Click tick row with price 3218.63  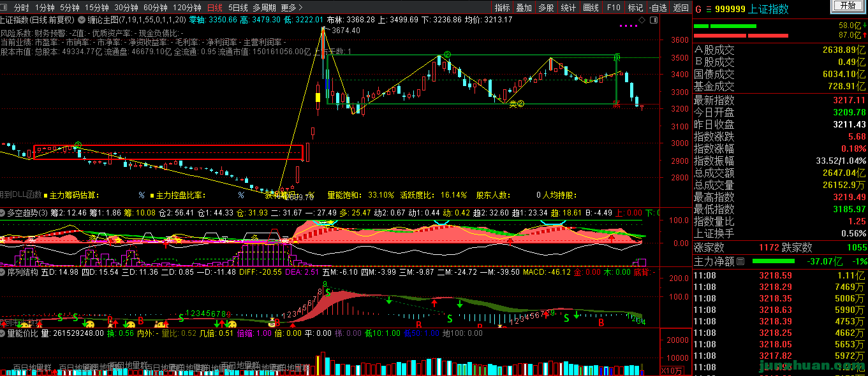pos(780,310)
